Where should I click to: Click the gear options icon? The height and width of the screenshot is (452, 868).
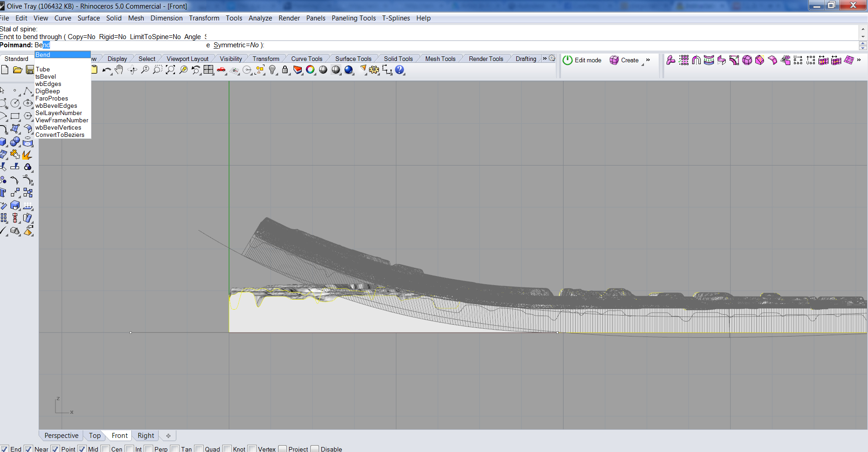pos(374,70)
